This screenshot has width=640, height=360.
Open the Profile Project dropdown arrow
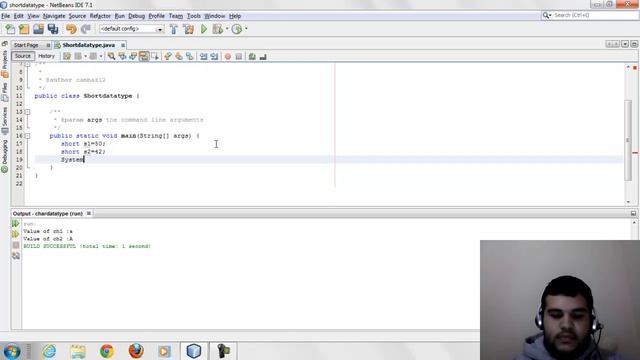(x=246, y=29)
